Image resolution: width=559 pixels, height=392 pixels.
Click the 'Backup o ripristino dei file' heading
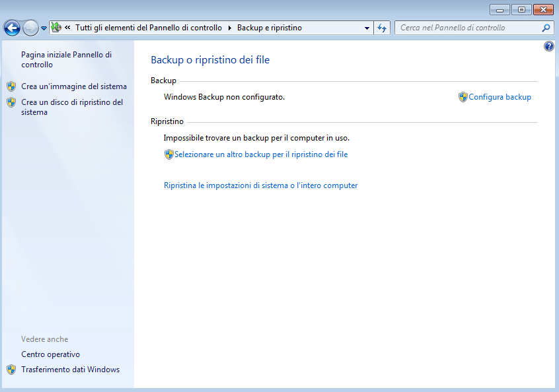210,60
